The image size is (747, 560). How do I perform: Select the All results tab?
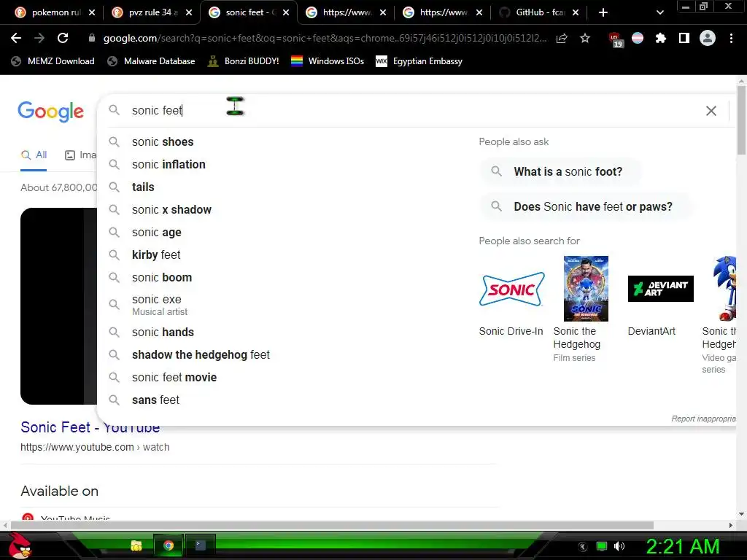coord(34,155)
